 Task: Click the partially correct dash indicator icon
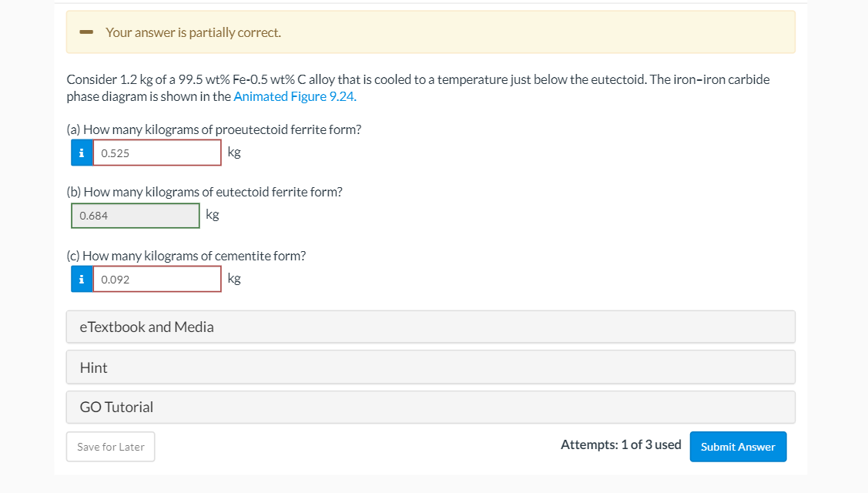85,32
